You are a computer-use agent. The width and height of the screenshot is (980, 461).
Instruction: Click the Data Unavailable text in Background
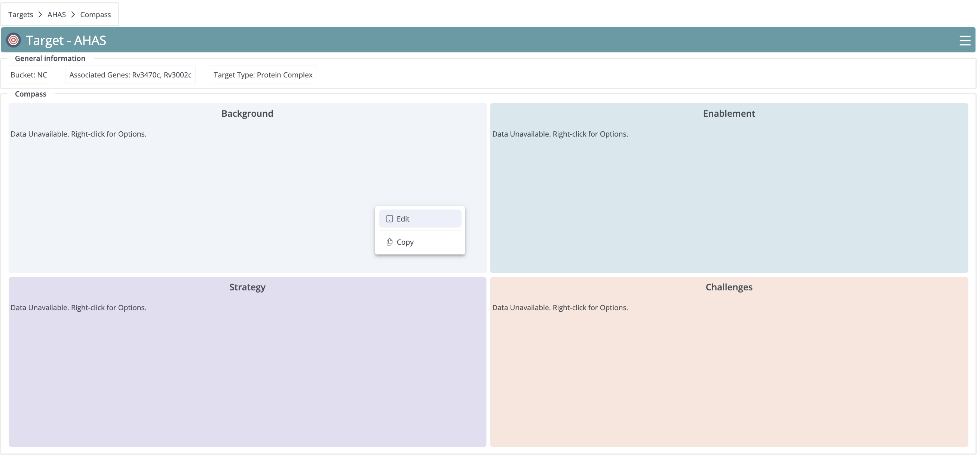[79, 134]
